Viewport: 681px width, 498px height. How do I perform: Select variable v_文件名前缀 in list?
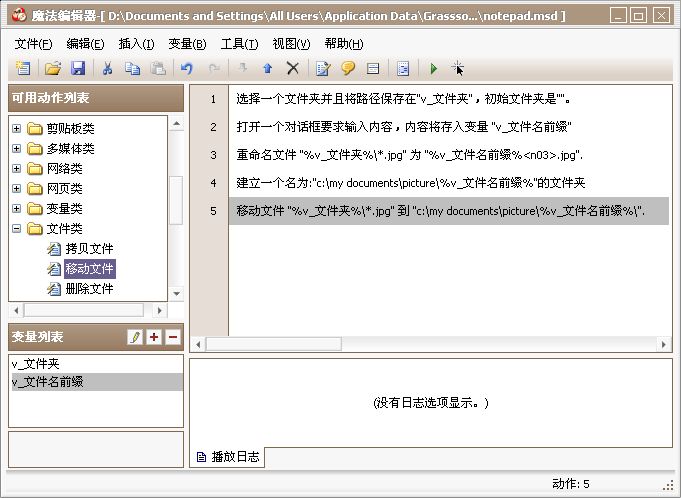pos(96,382)
